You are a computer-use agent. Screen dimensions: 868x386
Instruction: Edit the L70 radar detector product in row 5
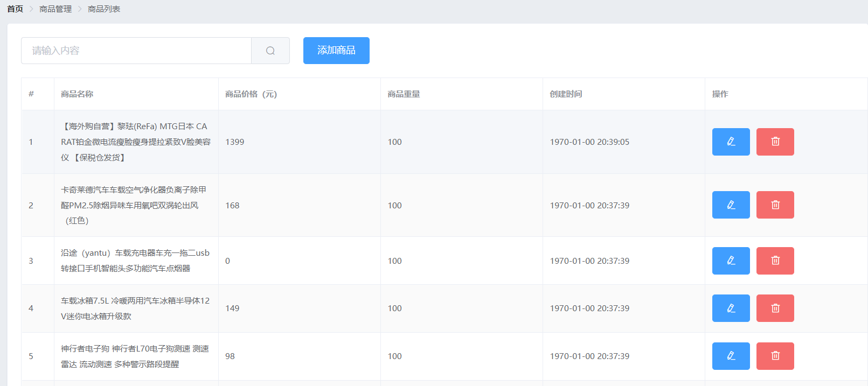pos(731,356)
